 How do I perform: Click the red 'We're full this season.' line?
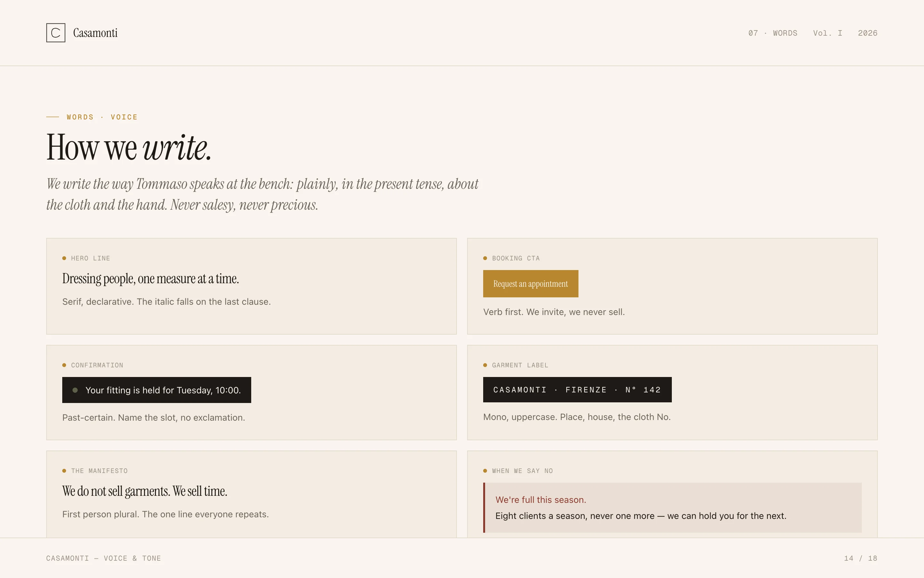tap(541, 500)
